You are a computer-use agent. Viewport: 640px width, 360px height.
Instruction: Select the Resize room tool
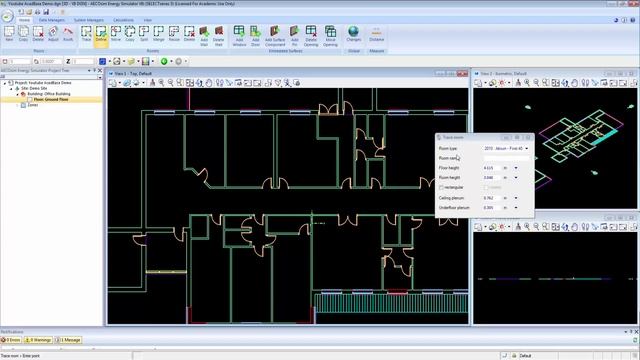(x=174, y=34)
